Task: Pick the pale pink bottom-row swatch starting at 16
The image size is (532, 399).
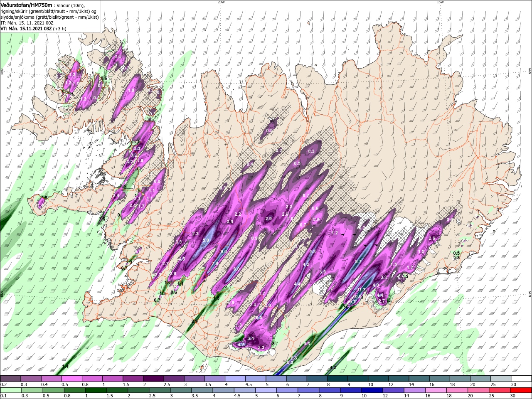Action: [x=435, y=390]
